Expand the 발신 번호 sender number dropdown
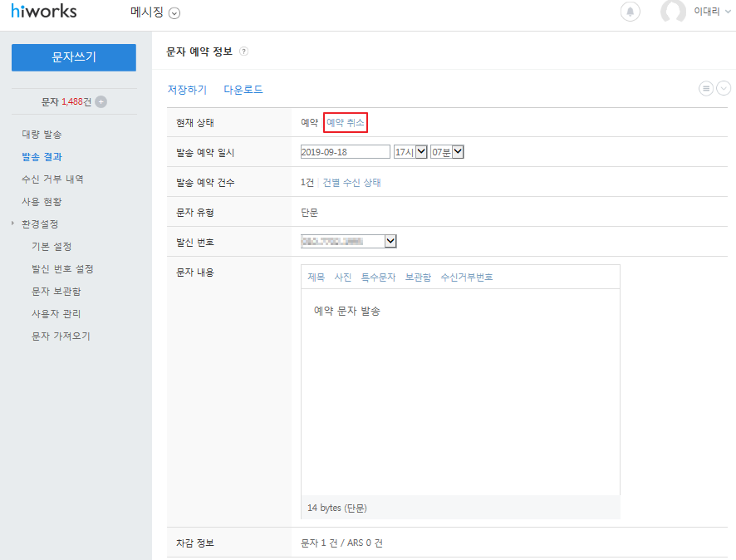 (x=390, y=241)
